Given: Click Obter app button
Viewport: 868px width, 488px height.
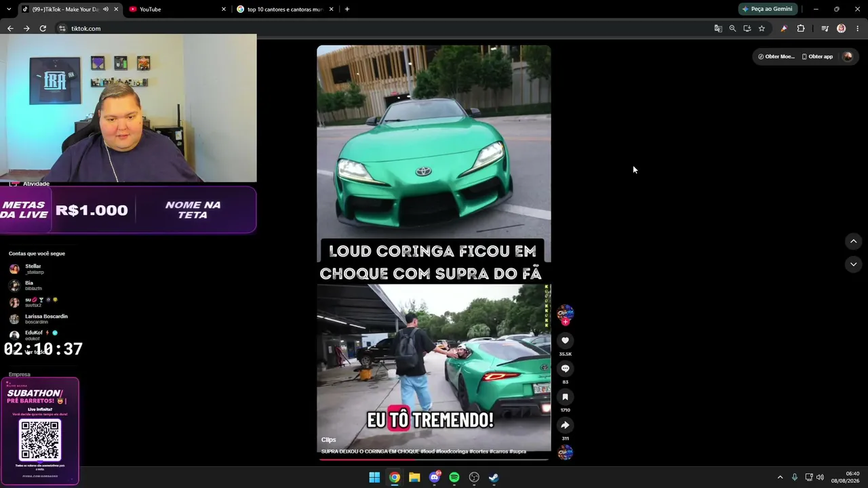Looking at the screenshot, I should [817, 56].
